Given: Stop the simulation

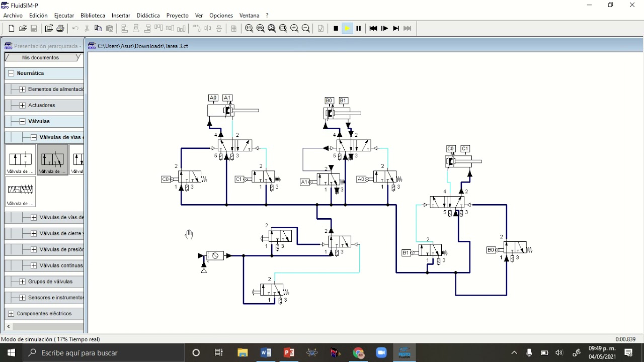Looking at the screenshot, I should click(x=336, y=29).
